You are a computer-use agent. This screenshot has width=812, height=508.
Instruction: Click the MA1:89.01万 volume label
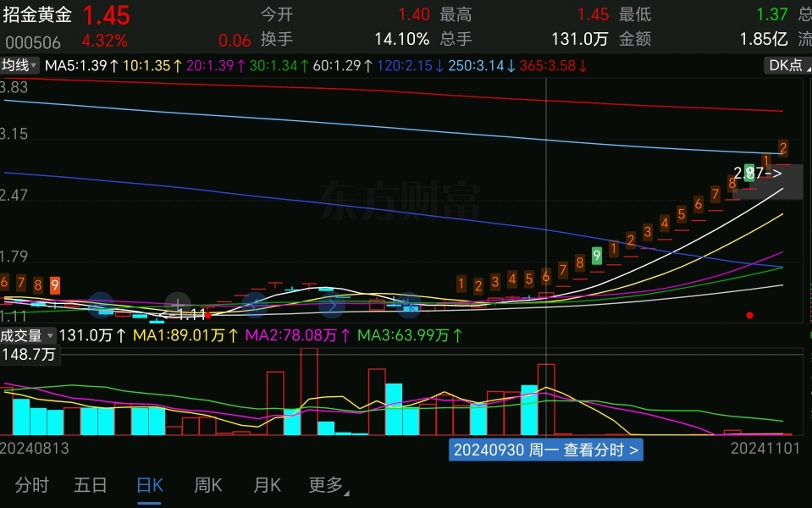coord(185,335)
